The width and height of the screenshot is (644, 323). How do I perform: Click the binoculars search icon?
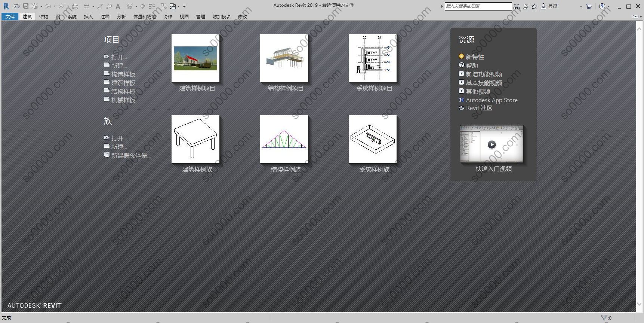517,6
